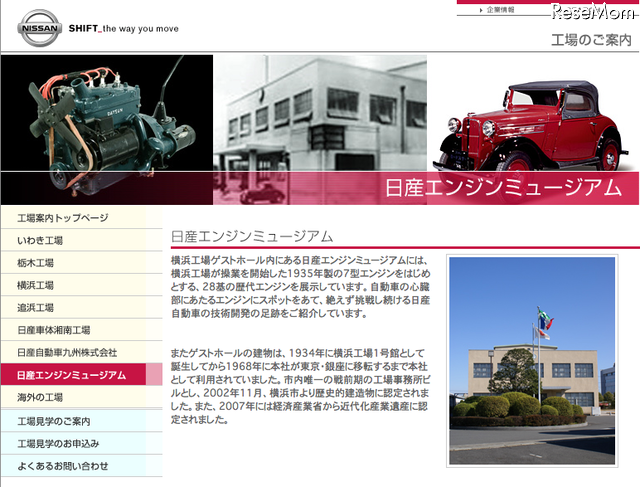
Task: Click the small arrow beside 企業情報
Action: pyautogui.click(x=482, y=10)
